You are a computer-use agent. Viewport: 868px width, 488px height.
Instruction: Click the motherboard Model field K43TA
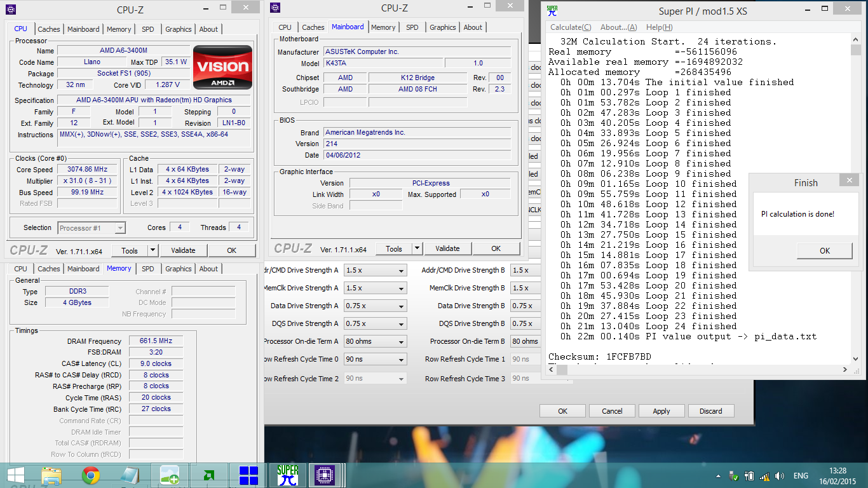click(383, 63)
